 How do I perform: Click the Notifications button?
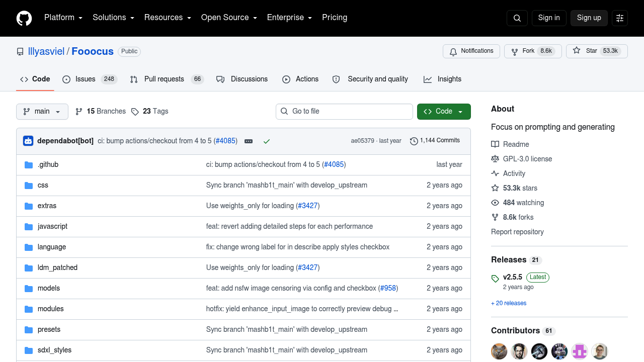[471, 51]
